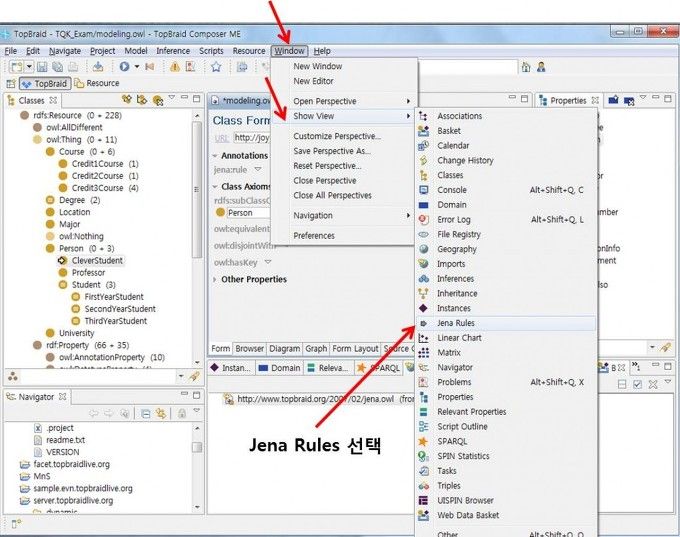This screenshot has height=537, width=680.
Task: Click the Matrix grid icon
Action: [423, 353]
